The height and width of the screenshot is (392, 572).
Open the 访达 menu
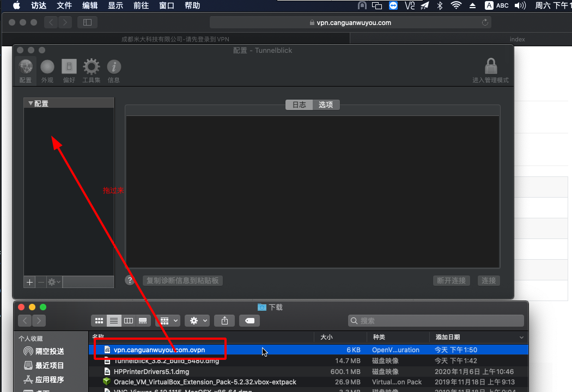tap(39, 5)
